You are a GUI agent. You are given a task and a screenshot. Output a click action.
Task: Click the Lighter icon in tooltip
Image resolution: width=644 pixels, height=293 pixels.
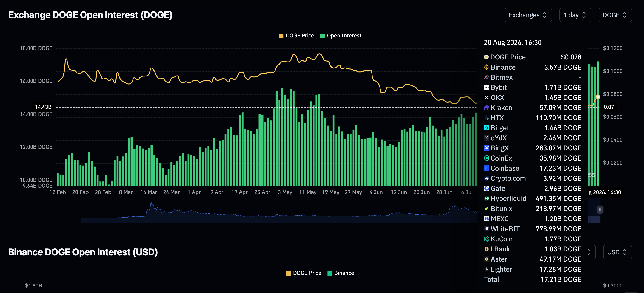coord(486,269)
